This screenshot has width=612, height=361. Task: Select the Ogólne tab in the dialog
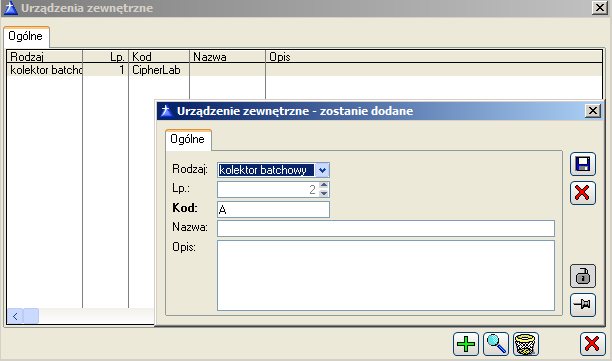point(188,139)
